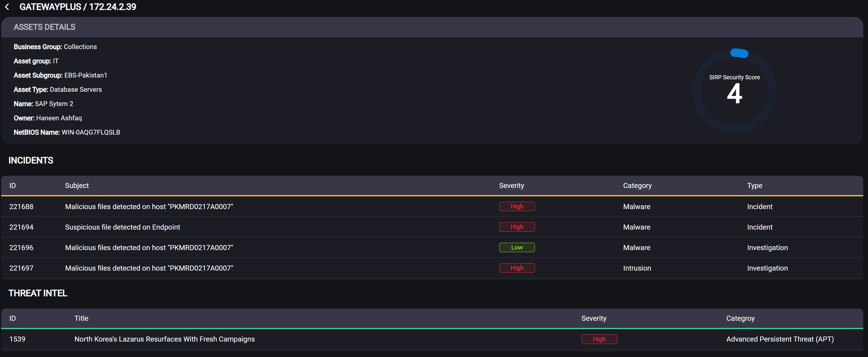Click High severity badge for incident 221697
The height and width of the screenshot is (357, 868).
[x=517, y=268]
